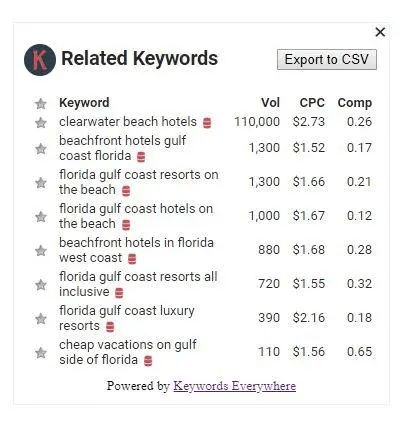Favorite florida gulf coast resorts all inclusive
This screenshot has height=422, width=404.
click(x=41, y=285)
